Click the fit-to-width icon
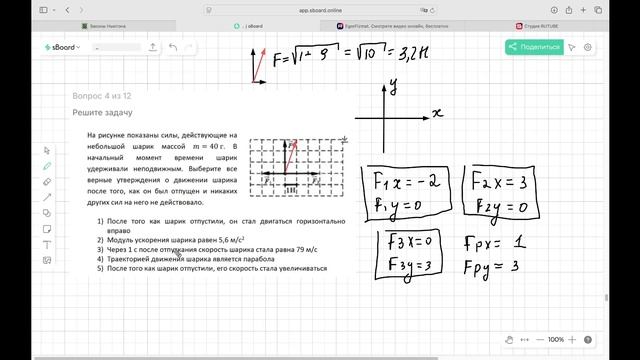This screenshot has width=640, height=360. [524, 340]
